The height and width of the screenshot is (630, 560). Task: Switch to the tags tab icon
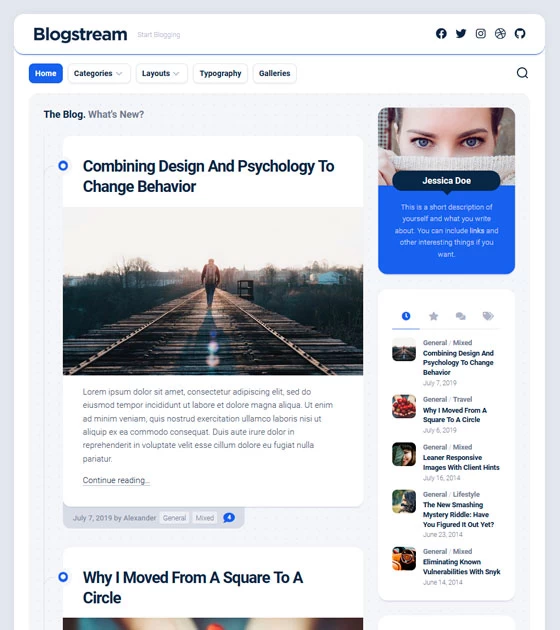(488, 316)
